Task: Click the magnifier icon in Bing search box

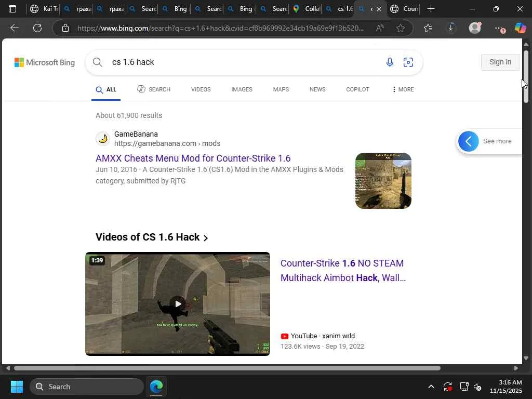Action: (x=97, y=62)
